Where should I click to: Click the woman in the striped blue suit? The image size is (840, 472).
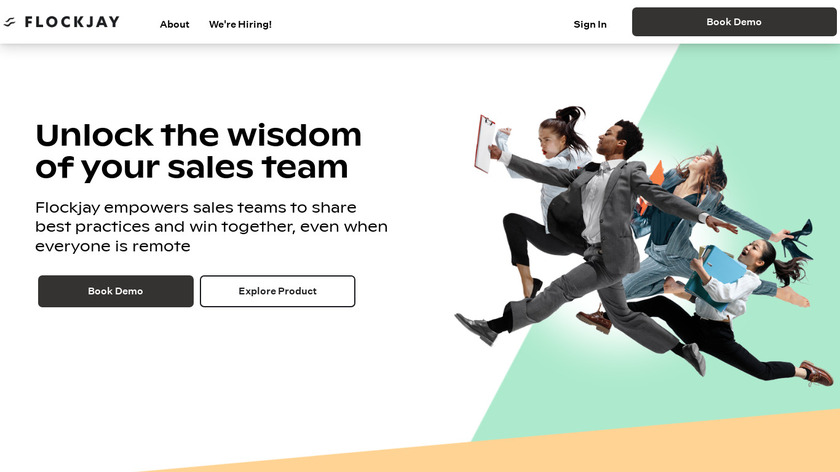pos(696,225)
